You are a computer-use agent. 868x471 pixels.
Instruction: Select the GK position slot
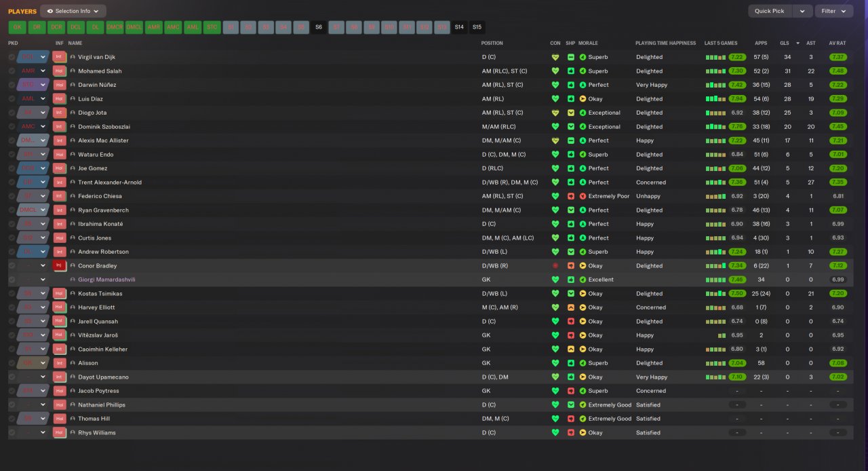(x=18, y=27)
